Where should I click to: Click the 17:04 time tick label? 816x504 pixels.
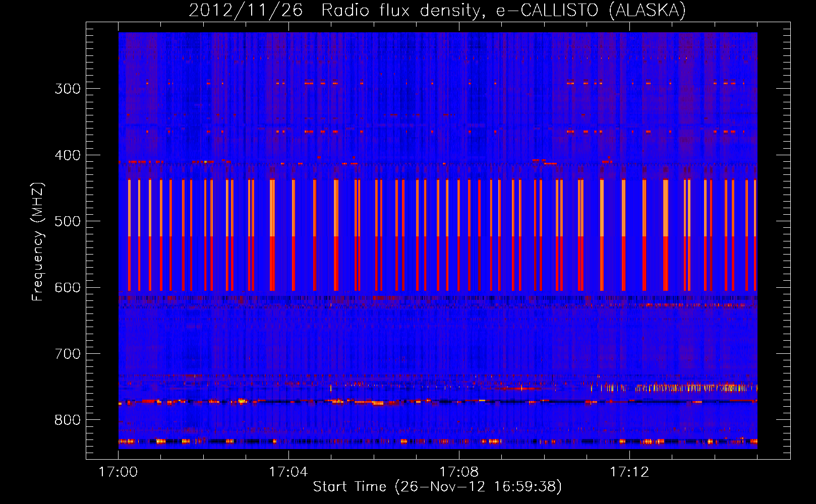[288, 472]
